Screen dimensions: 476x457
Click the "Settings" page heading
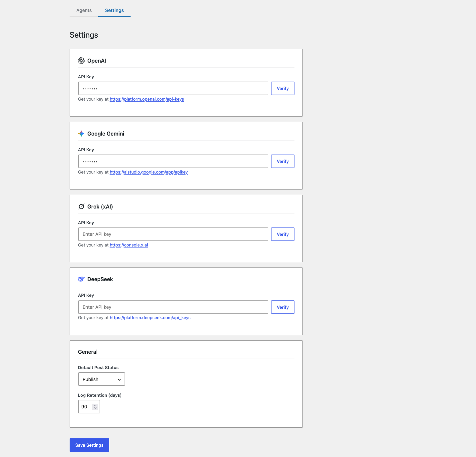pos(84,35)
